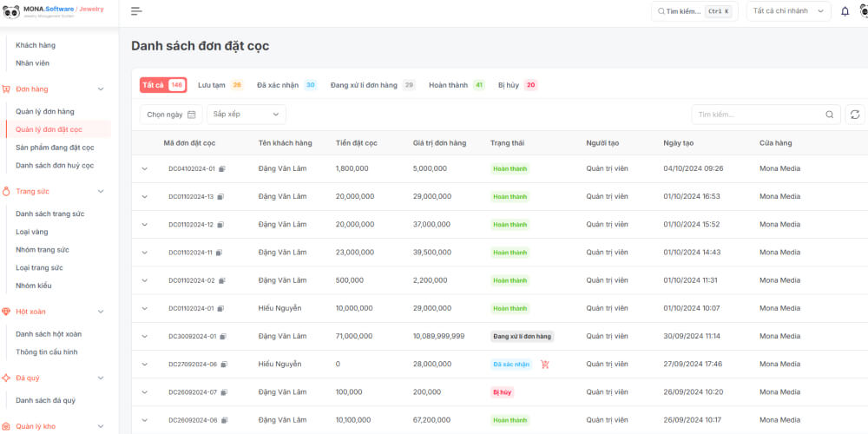
Task: Expand row DC26092024-07 details chevron
Action: pos(144,392)
